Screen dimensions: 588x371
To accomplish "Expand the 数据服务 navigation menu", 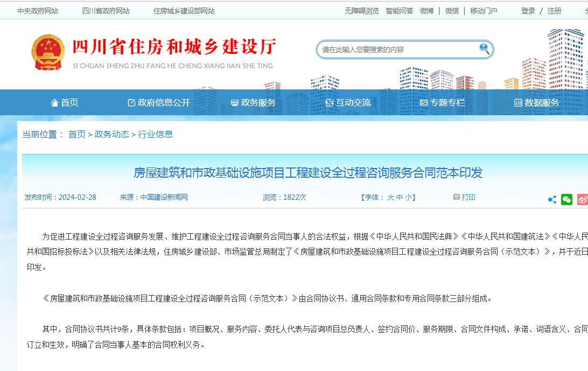I will click(x=537, y=102).
